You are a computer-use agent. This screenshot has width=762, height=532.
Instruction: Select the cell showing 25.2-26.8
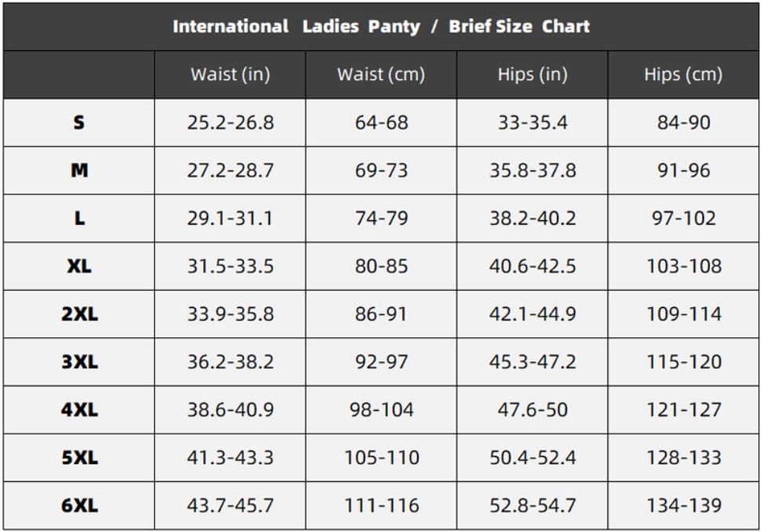click(x=230, y=123)
